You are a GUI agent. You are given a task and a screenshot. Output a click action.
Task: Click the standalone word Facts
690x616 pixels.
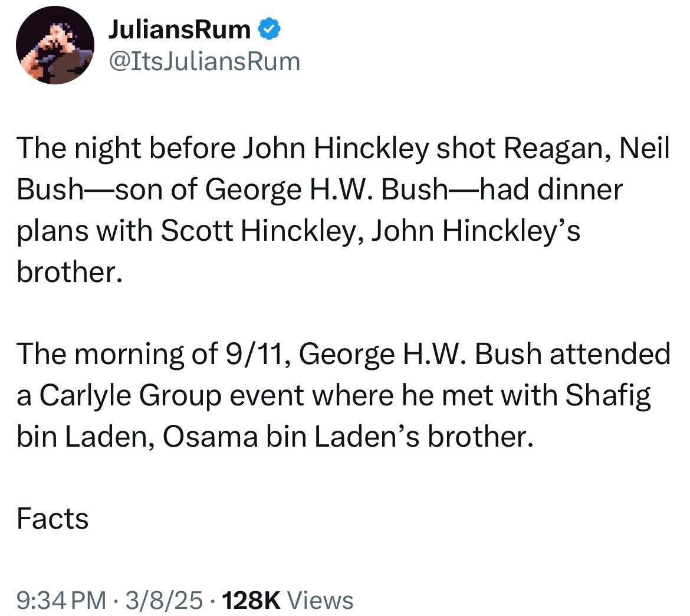[52, 519]
